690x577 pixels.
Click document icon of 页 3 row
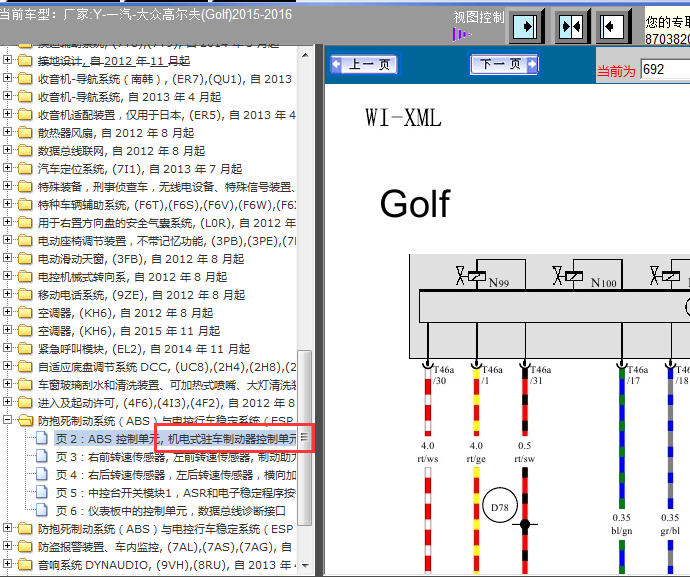[42, 456]
